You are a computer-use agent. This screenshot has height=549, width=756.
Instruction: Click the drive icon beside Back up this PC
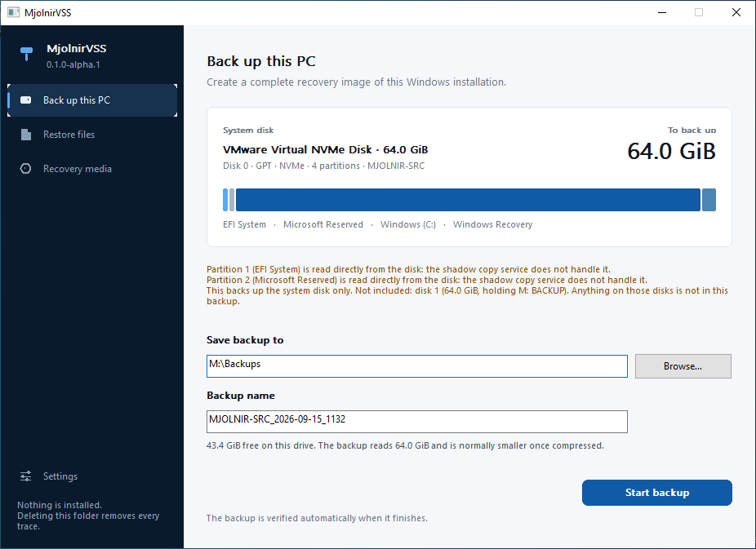pos(25,100)
